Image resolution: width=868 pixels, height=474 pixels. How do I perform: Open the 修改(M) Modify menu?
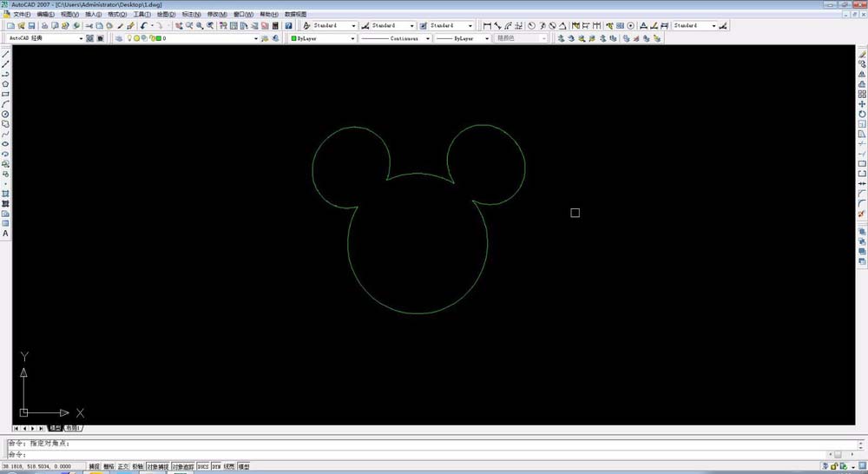pos(219,15)
